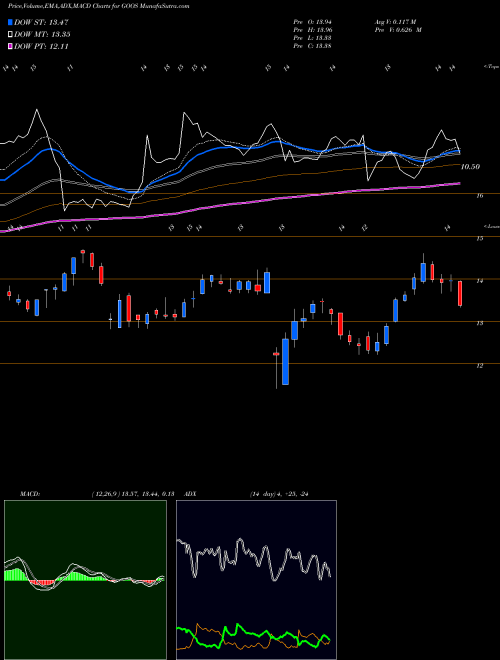The height and width of the screenshot is (660, 500).
Task: Click the 15 price axis label
Action: (x=479, y=239)
